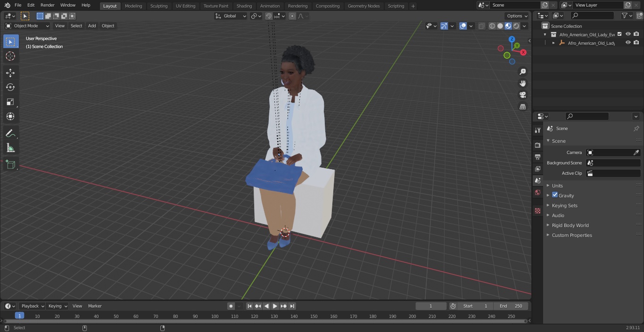Choose the Add Cube tool
This screenshot has height=332, width=644.
10,164
